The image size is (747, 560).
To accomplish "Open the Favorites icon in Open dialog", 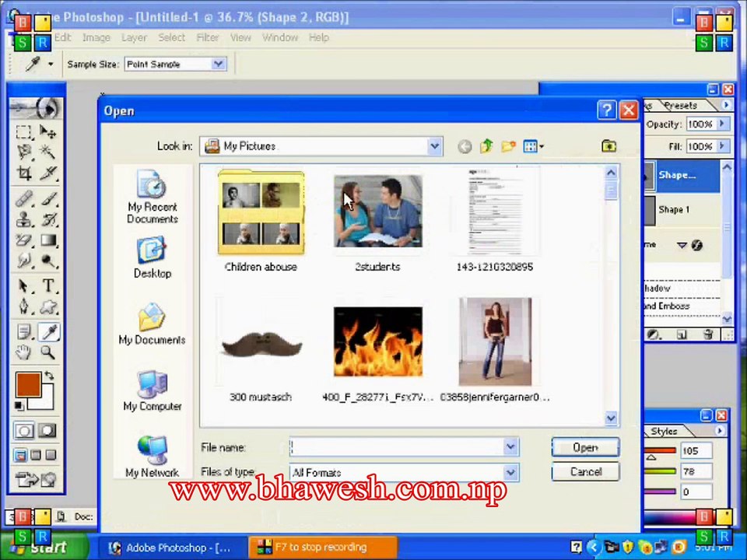I will pyautogui.click(x=608, y=145).
